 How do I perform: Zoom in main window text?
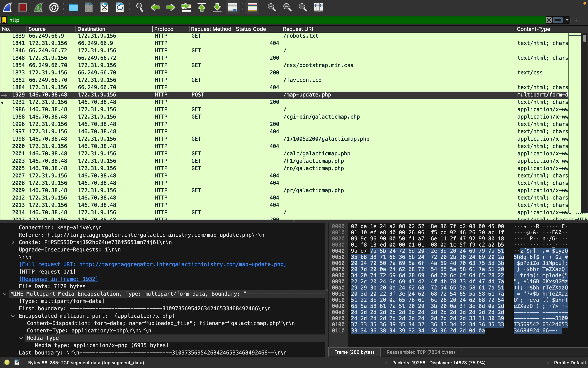pyautogui.click(x=272, y=7)
